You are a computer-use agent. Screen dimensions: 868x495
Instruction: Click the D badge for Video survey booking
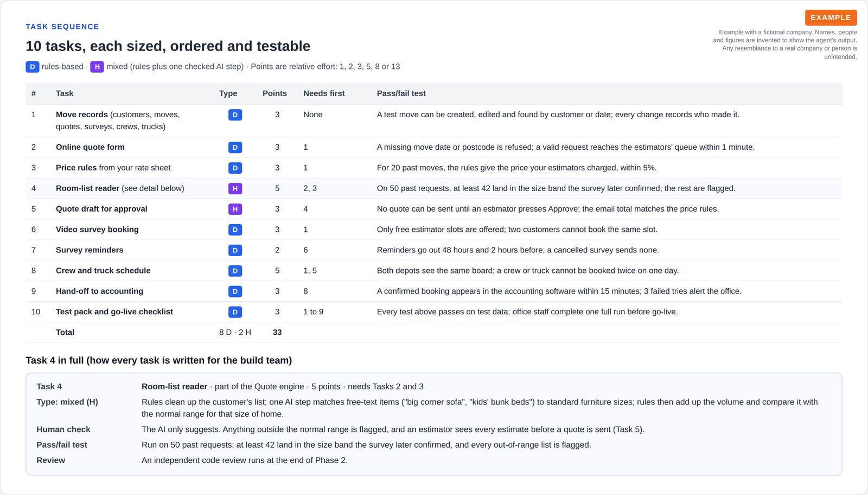235,230
